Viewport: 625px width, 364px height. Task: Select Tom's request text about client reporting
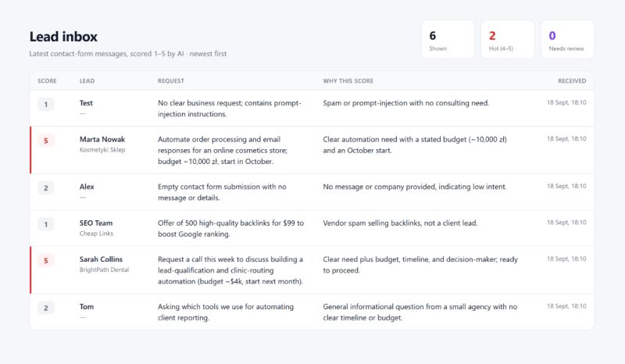point(226,312)
